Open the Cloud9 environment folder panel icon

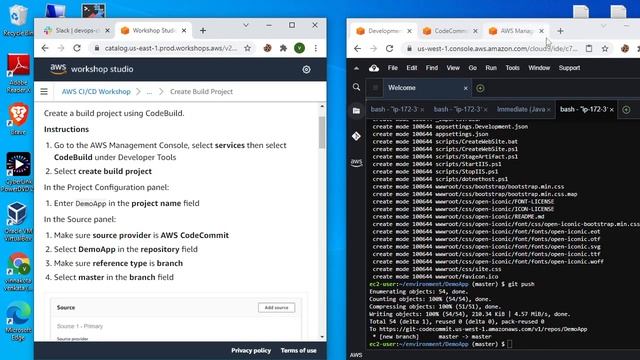pos(356,111)
